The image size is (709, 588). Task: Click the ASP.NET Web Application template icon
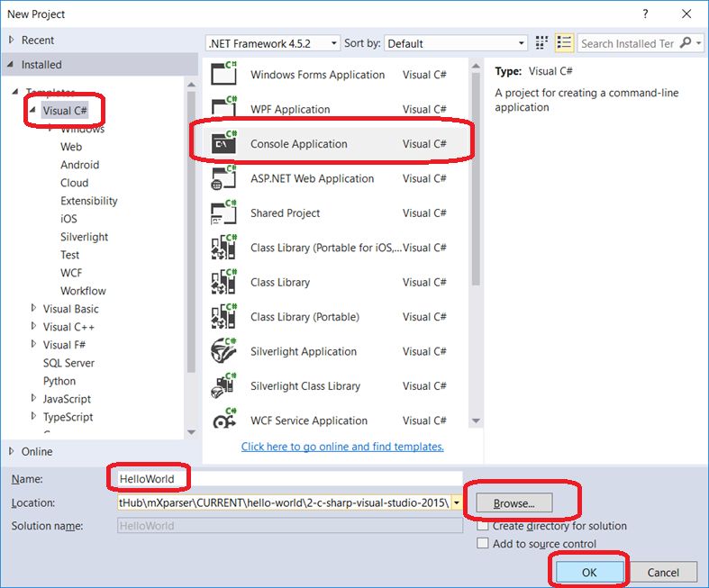click(x=223, y=177)
